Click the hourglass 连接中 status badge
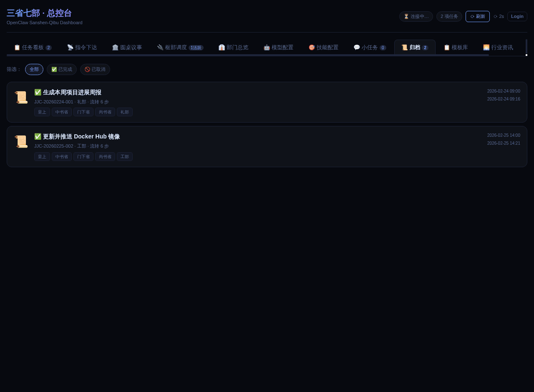The height and width of the screenshot is (392, 534). [x=416, y=16]
